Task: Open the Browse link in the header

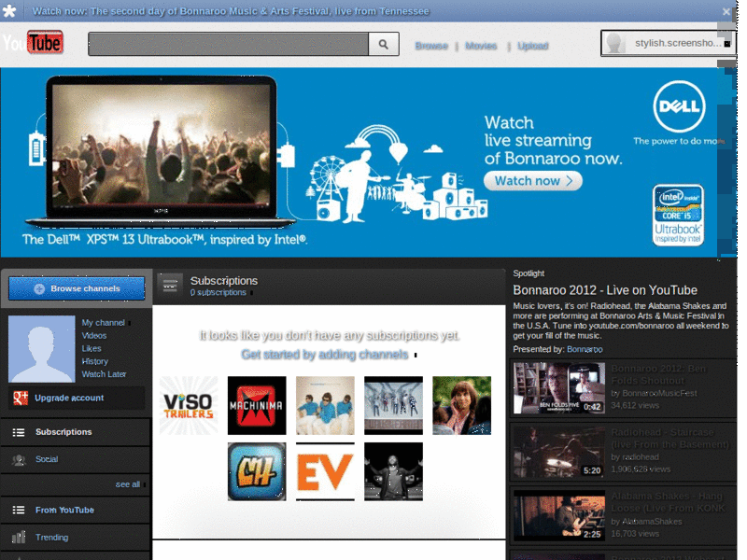Action: (431, 46)
